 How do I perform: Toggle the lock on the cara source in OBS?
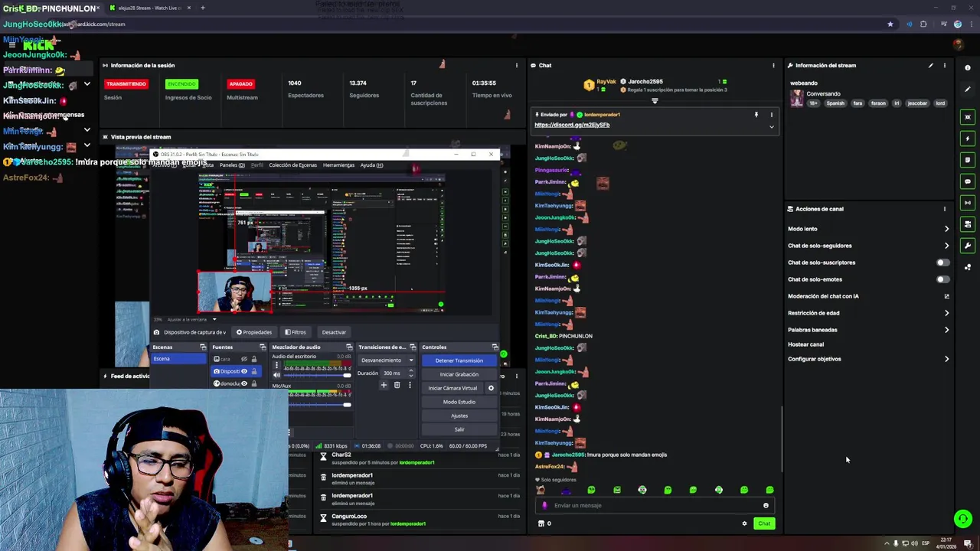[x=254, y=359]
